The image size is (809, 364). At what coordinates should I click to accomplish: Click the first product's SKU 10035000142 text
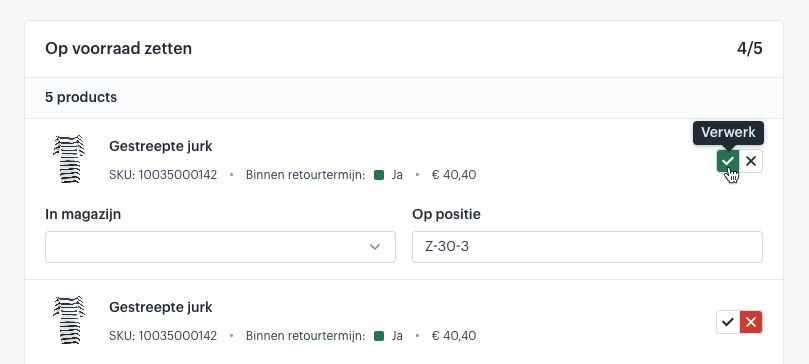163,175
